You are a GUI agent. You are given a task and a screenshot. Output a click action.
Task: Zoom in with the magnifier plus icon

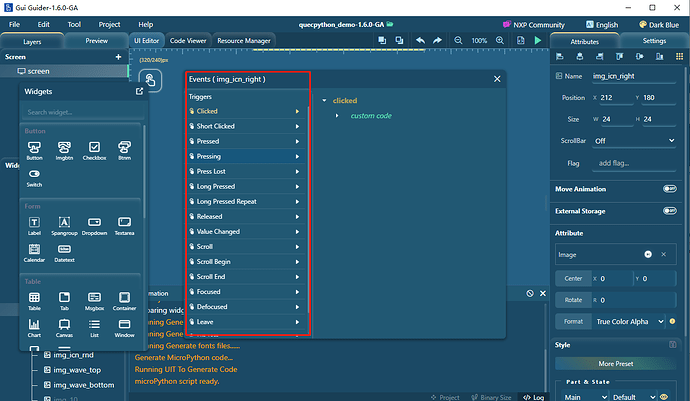tap(500, 40)
